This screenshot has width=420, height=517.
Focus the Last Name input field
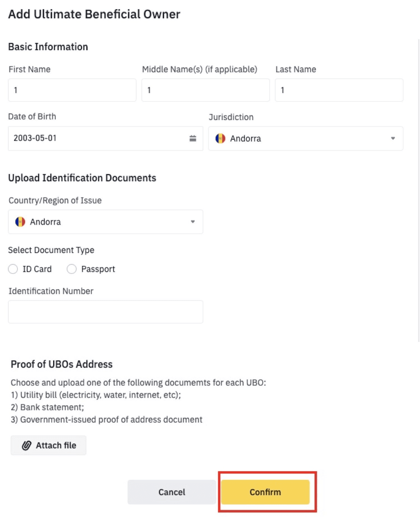pyautogui.click(x=339, y=90)
